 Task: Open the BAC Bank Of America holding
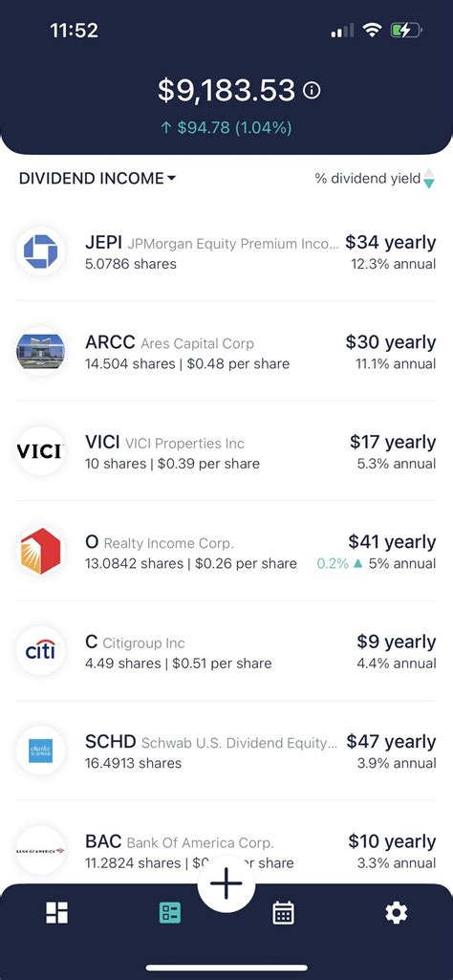click(226, 851)
